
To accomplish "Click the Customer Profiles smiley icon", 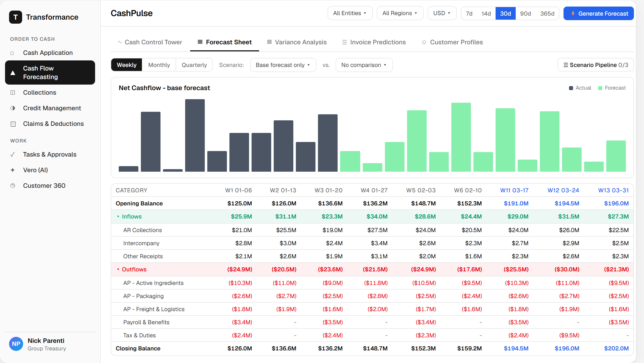I will [x=424, y=42].
